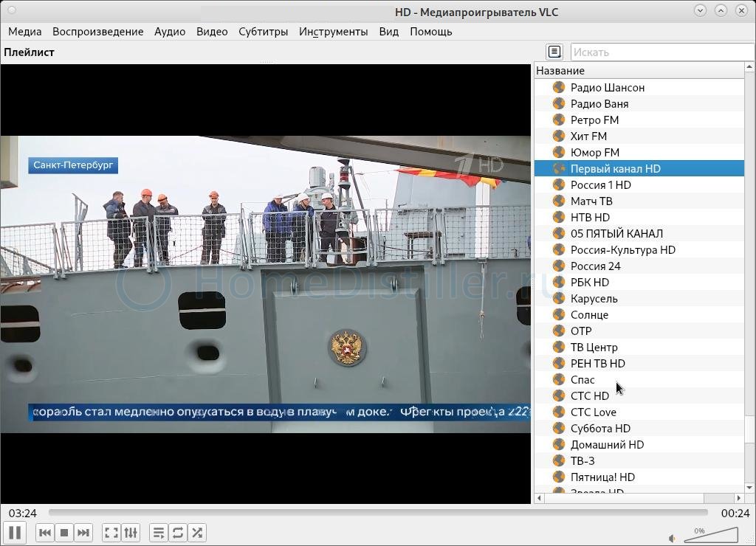Open the Помощь menu
The height and width of the screenshot is (546, 756).
430,32
